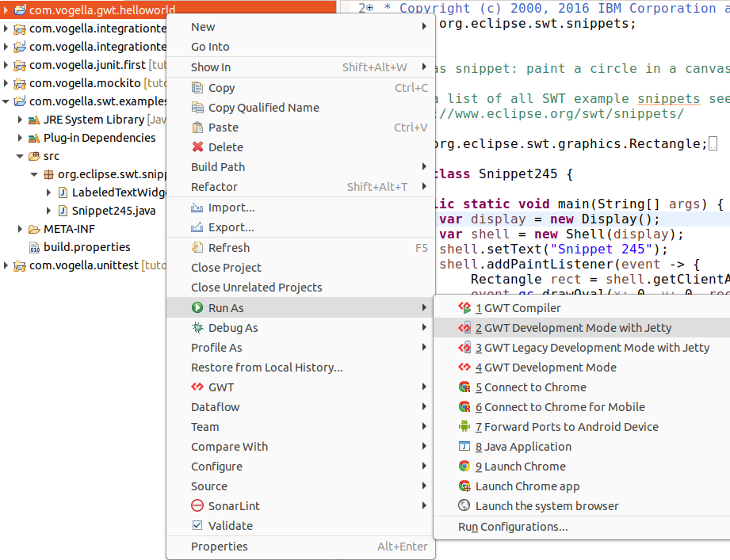Open the Team submenu
The height and width of the screenshot is (560, 730).
click(x=300, y=426)
